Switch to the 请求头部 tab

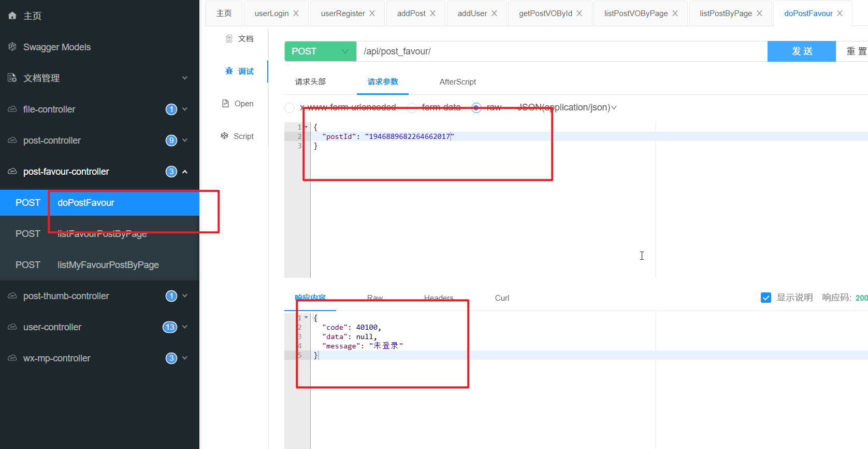click(310, 82)
